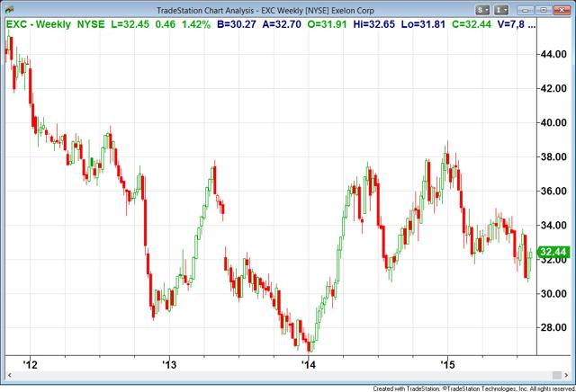Click the EXC - Weekly symbol label
This screenshot has width=576, height=392.
tap(39, 24)
